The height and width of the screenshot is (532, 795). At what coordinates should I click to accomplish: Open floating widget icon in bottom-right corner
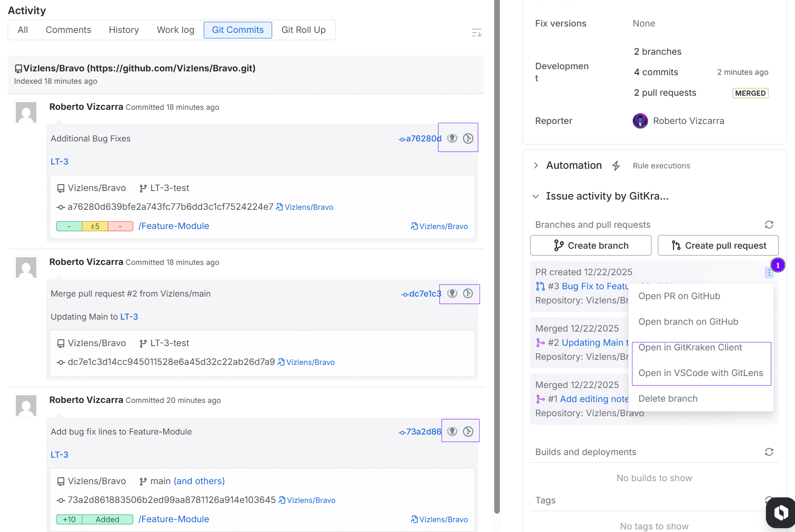(x=780, y=512)
